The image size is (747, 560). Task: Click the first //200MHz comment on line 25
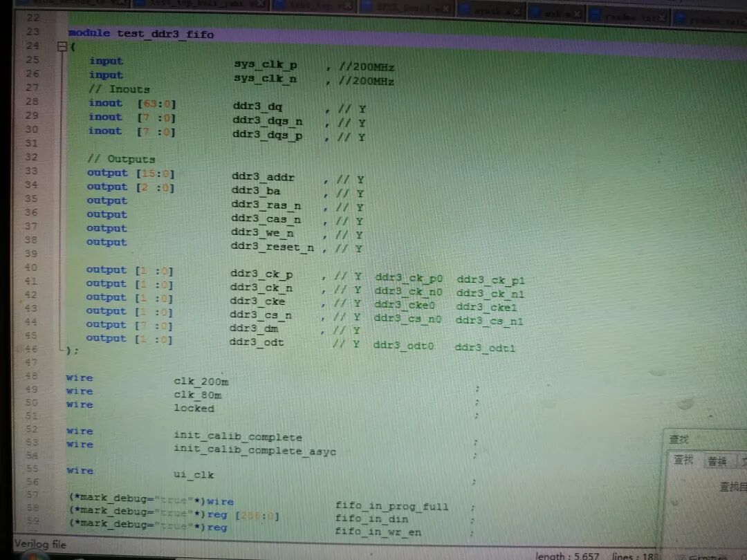(367, 67)
